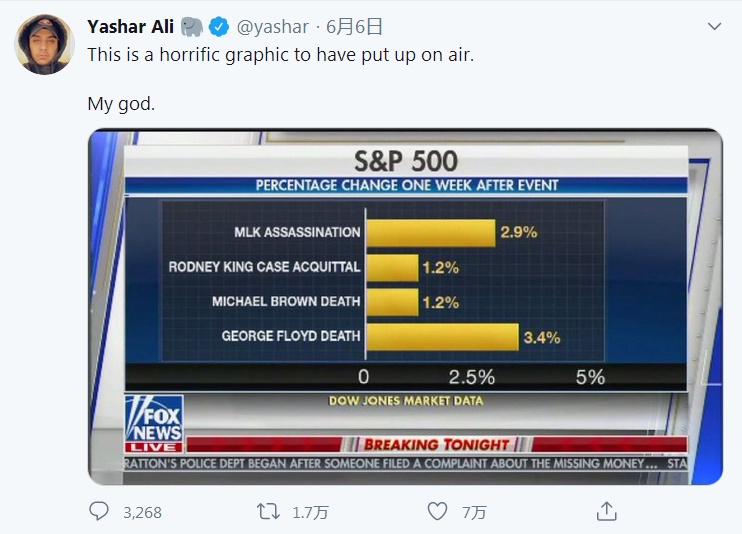
Task: Open Yashar Ali's profile avatar
Action: (x=44, y=44)
